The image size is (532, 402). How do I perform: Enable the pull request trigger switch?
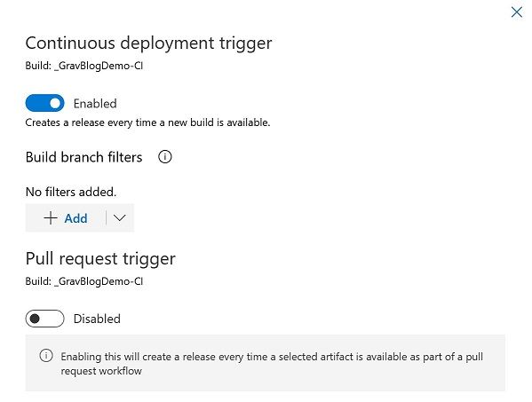tap(44, 319)
